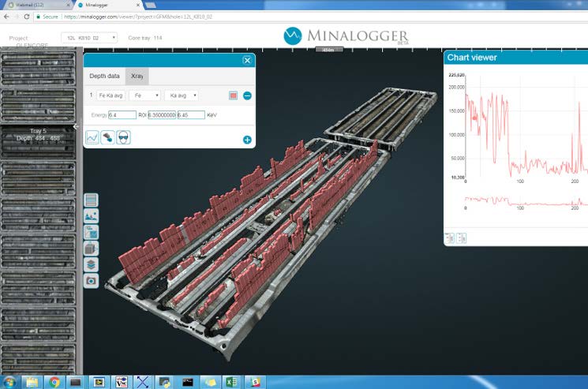The height and width of the screenshot is (389, 588).
Task: Select the first core tray thumbnail at top
Action: [38, 69]
